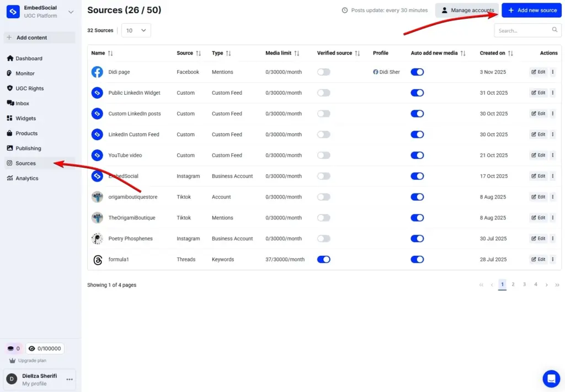Image resolution: width=565 pixels, height=392 pixels.
Task: Turn off Auto add for YouTube video source
Action: (x=417, y=155)
